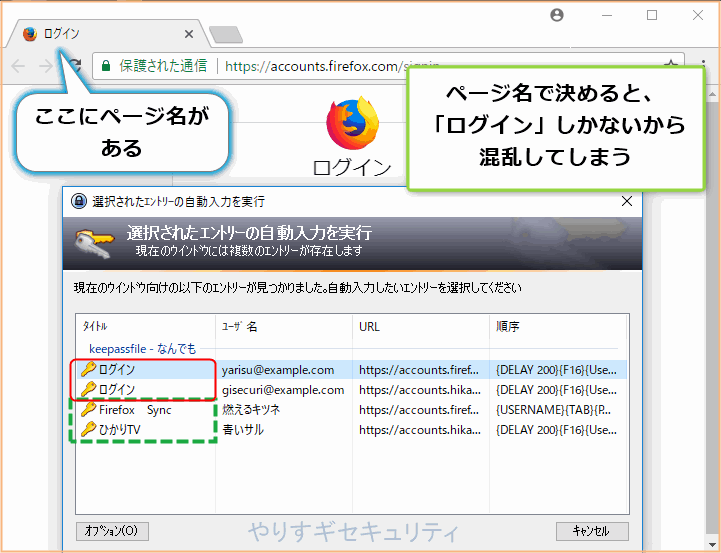Select the Firefox Sync entry
721x553 pixels.
click(x=351, y=410)
